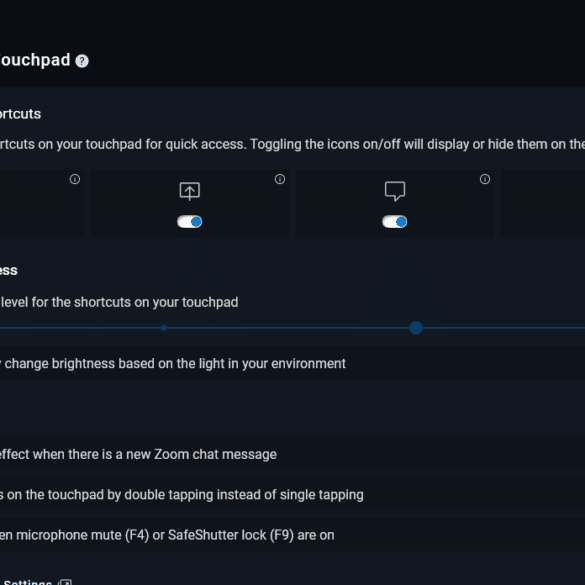Show info for the chat shortcut

(485, 179)
